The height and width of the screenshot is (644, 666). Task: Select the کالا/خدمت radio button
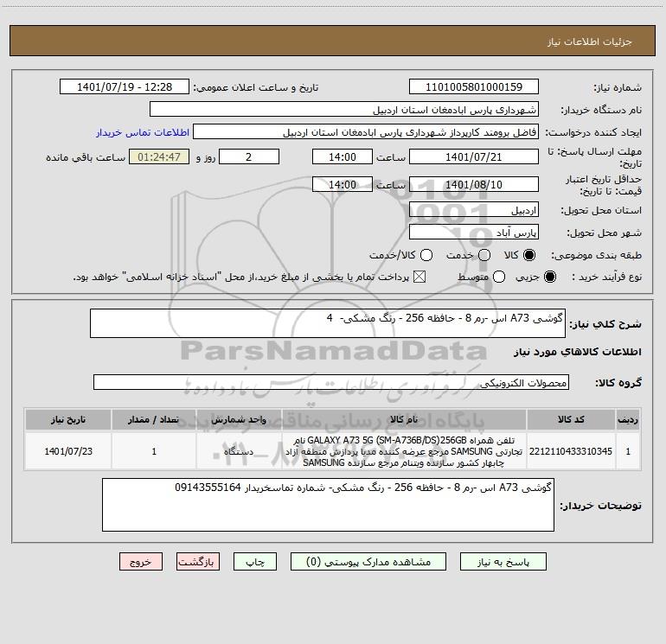(x=426, y=255)
